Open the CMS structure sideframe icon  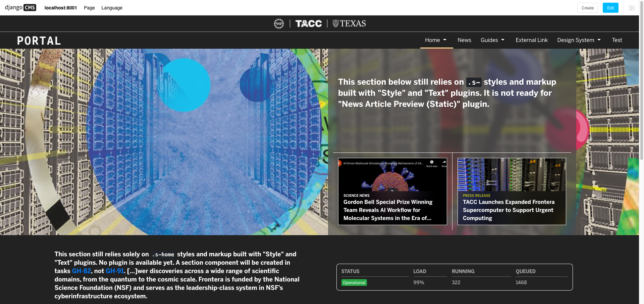(632, 8)
